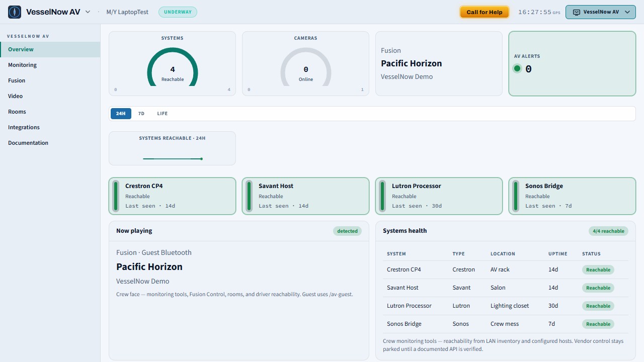Expand the VesselNow AV title chevron

(88, 12)
